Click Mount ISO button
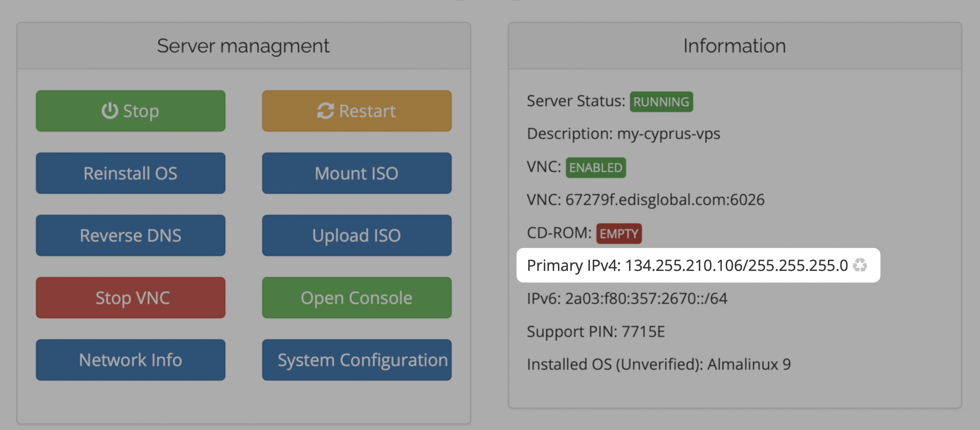 pyautogui.click(x=356, y=173)
